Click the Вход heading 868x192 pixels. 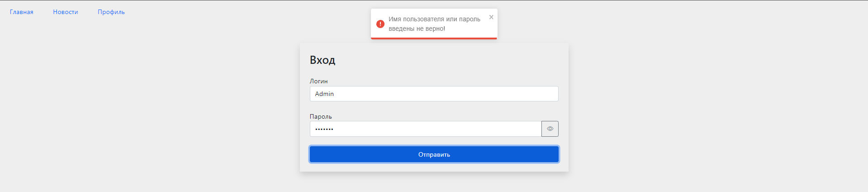click(x=323, y=60)
